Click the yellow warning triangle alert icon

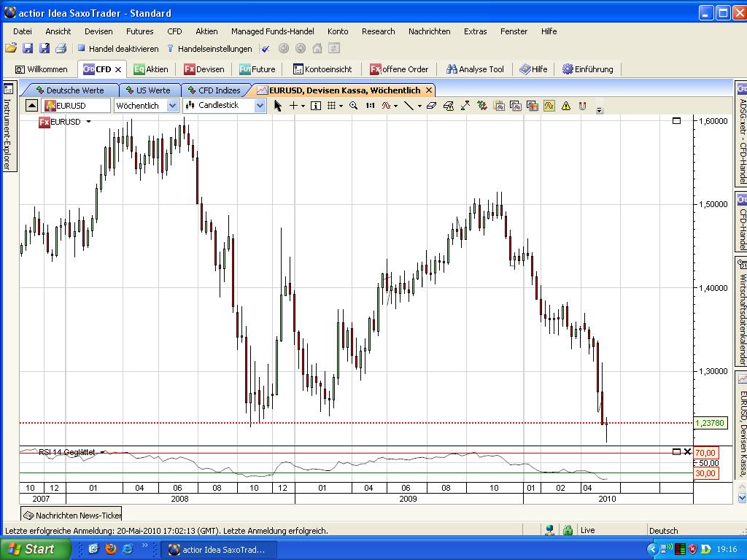(x=566, y=106)
